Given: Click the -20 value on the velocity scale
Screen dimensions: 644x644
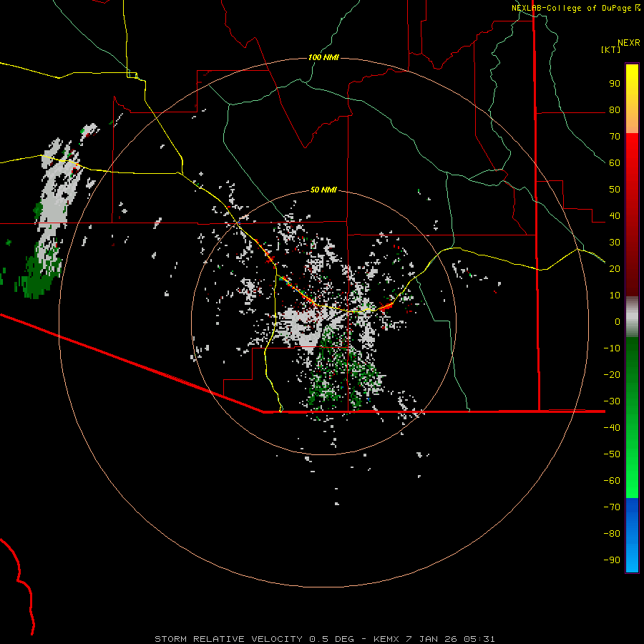Looking at the screenshot, I should (612, 375).
